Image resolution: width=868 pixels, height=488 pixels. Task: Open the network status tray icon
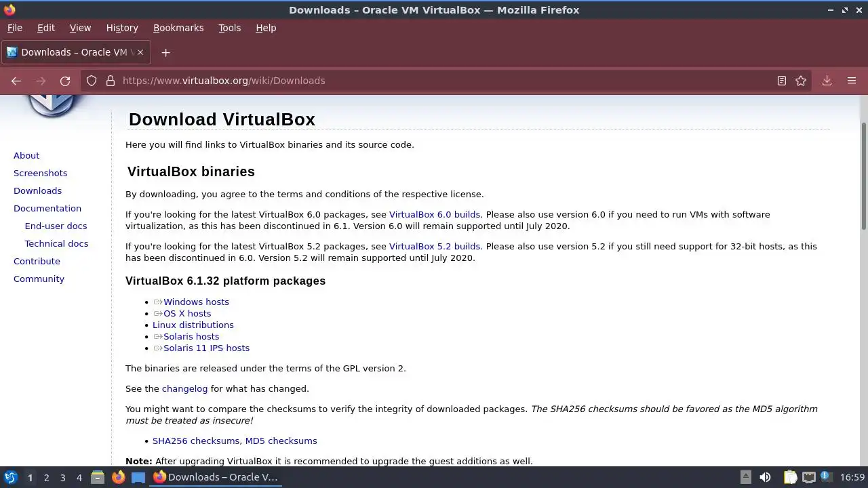point(809,477)
